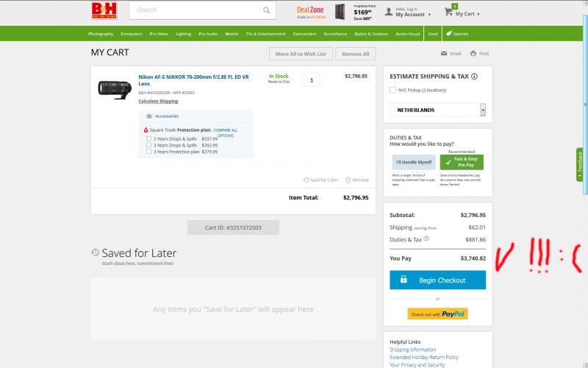Click the Accessories briefcase icon
The image size is (588, 368).
click(x=149, y=116)
